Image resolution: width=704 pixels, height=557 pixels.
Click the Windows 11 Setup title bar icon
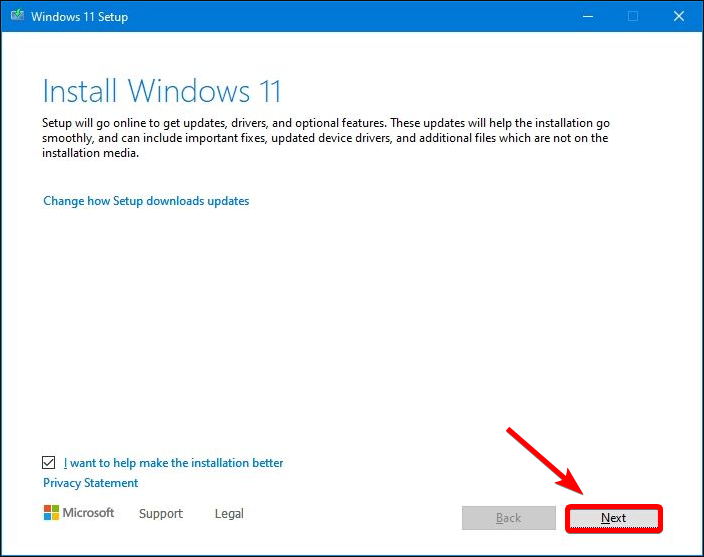pyautogui.click(x=17, y=16)
